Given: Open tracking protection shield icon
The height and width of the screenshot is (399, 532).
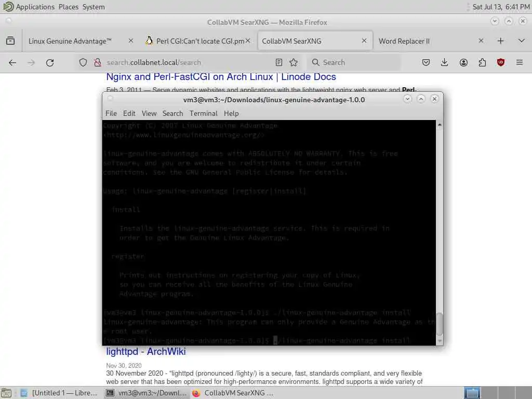Looking at the screenshot, I should (83, 62).
